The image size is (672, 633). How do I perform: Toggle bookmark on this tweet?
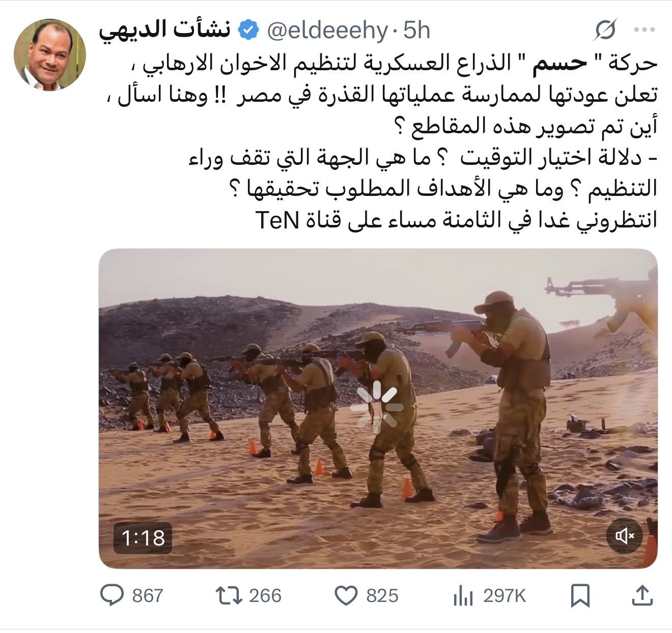tap(581, 593)
